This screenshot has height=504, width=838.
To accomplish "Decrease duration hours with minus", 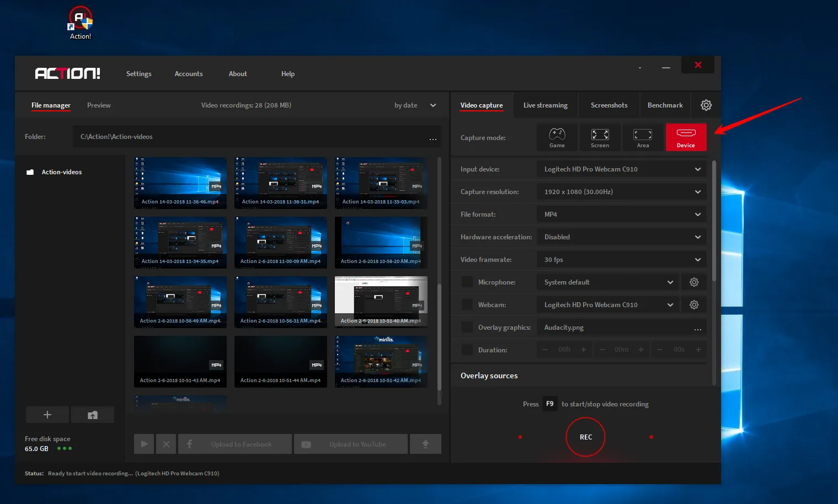I will tap(545, 350).
